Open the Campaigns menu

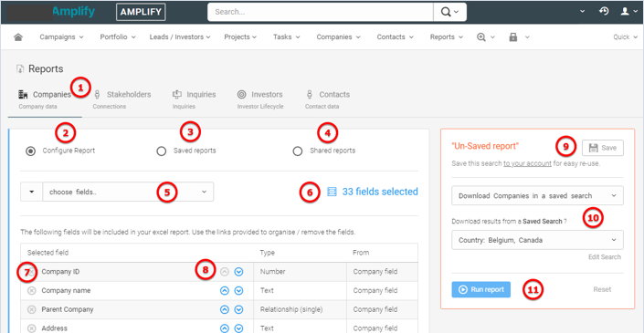click(61, 36)
